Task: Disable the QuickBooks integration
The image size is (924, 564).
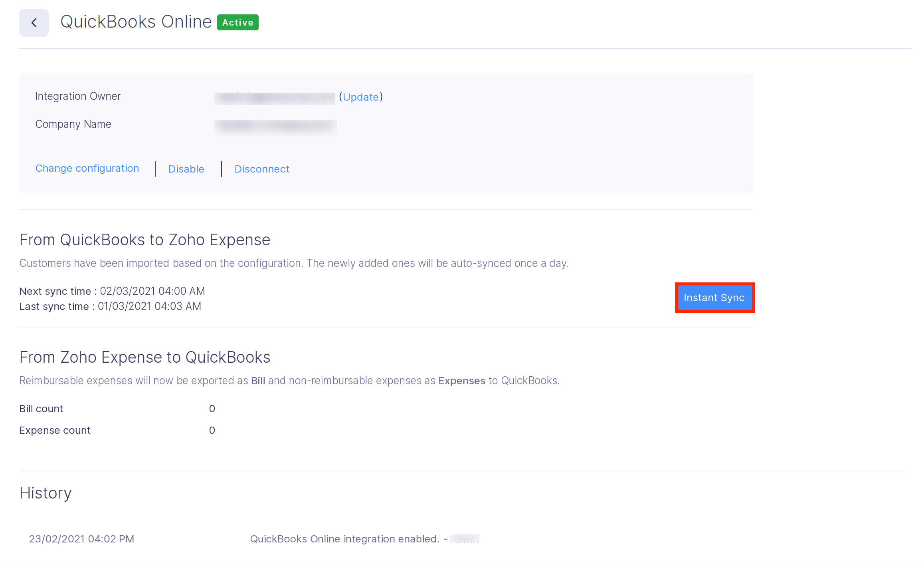Action: pos(186,169)
